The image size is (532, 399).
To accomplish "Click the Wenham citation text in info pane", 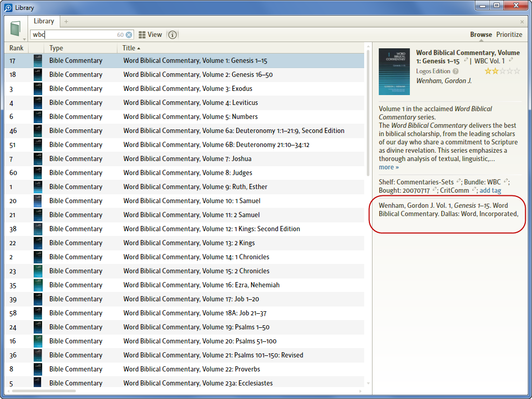I will (448, 210).
